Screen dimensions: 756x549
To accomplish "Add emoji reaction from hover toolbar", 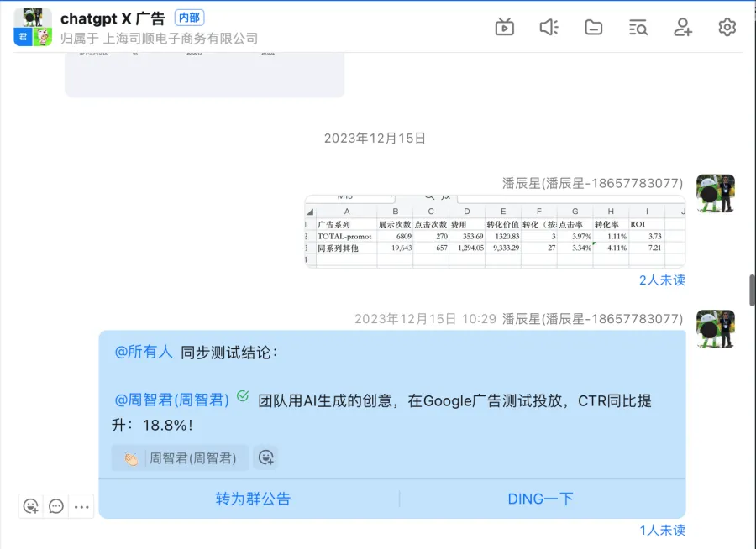I will pyautogui.click(x=31, y=506).
